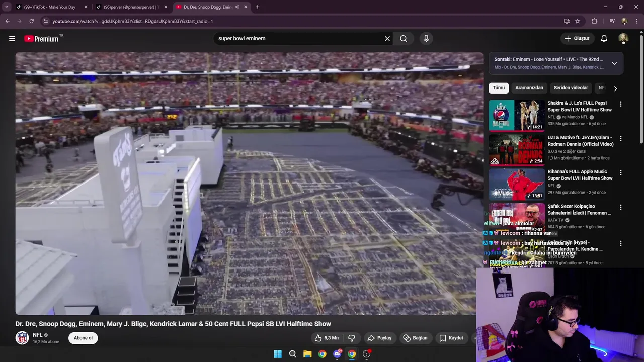Open Discord from taskbar
The height and width of the screenshot is (362, 644).
tap(337, 354)
